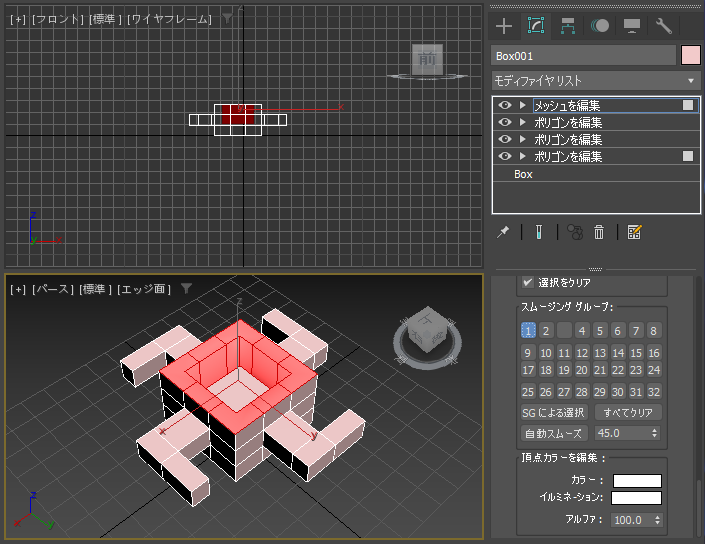Click the すべてクリア button
Viewport: 705px width, 544px height.
pos(628,412)
